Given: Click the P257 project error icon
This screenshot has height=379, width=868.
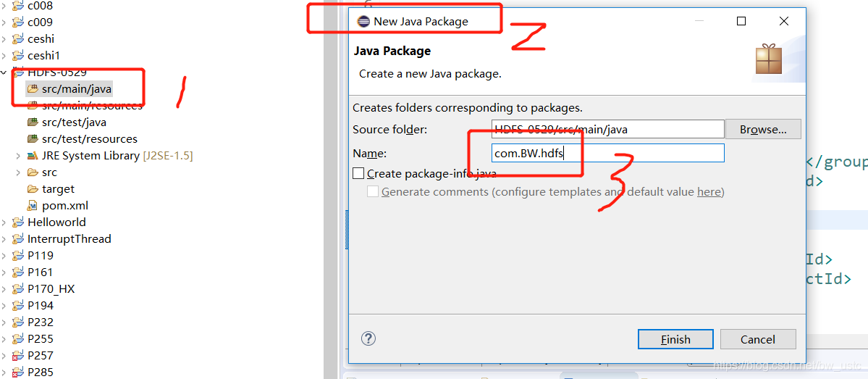Looking at the screenshot, I should pyautogui.click(x=18, y=355).
